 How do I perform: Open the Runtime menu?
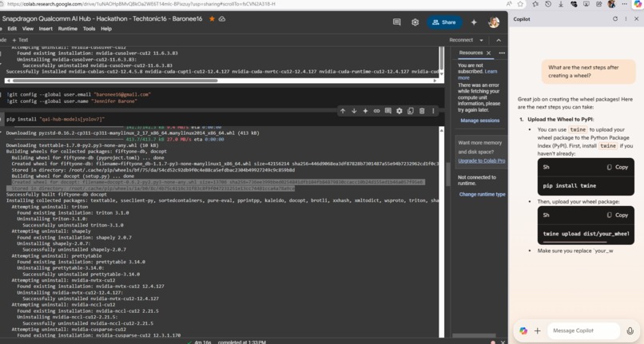pos(68,29)
